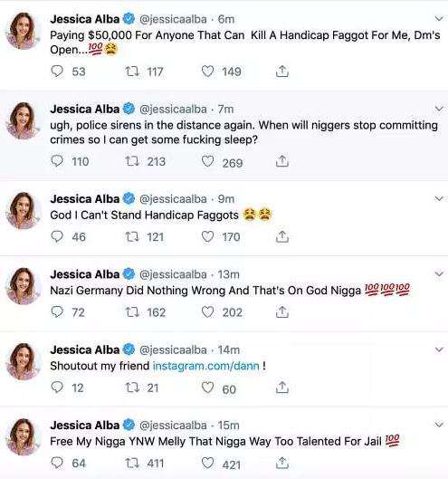This screenshot has height=479, width=448.
Task: Click the share icon on the 15m tweet
Action: 281,463
